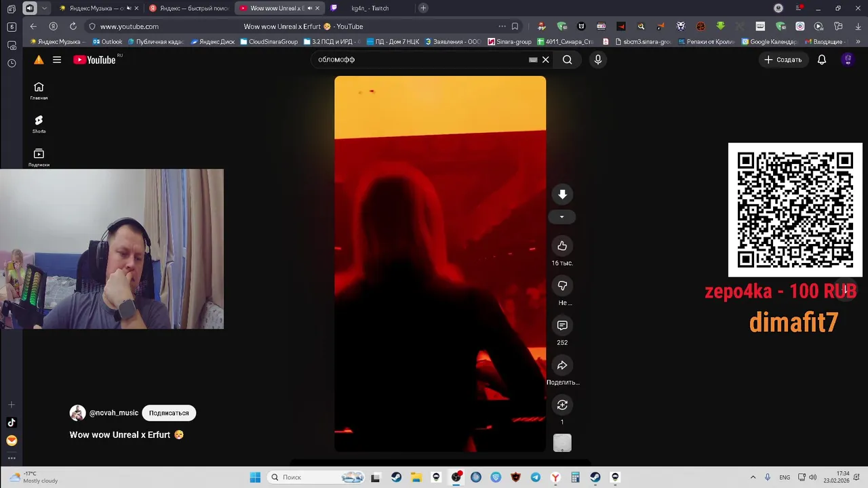Bookmark this page with the bookmark icon

coord(515,26)
